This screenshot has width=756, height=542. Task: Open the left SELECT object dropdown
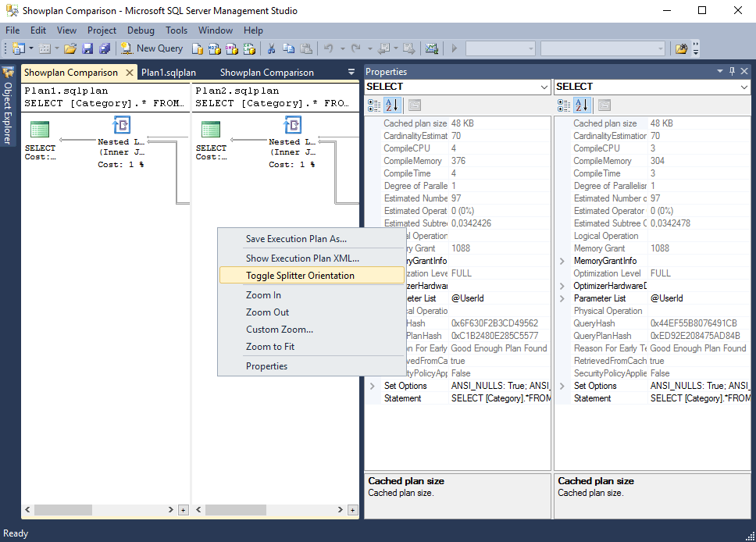tap(544, 87)
